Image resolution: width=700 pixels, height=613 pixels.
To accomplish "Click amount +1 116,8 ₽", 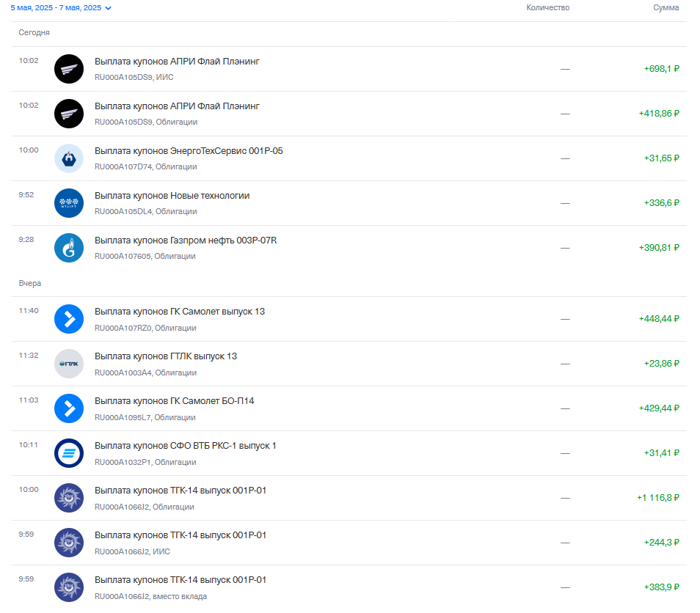I will [x=658, y=497].
